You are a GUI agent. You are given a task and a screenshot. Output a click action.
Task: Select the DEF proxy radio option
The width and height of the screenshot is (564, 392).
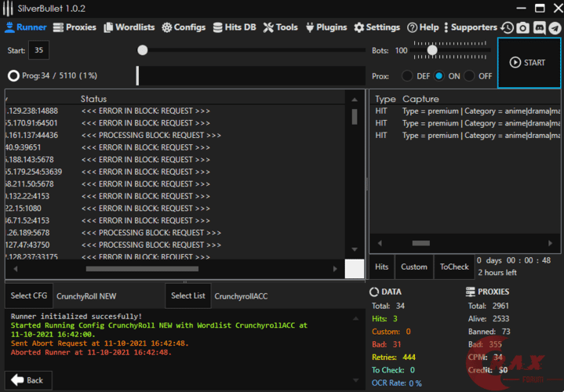click(x=407, y=76)
